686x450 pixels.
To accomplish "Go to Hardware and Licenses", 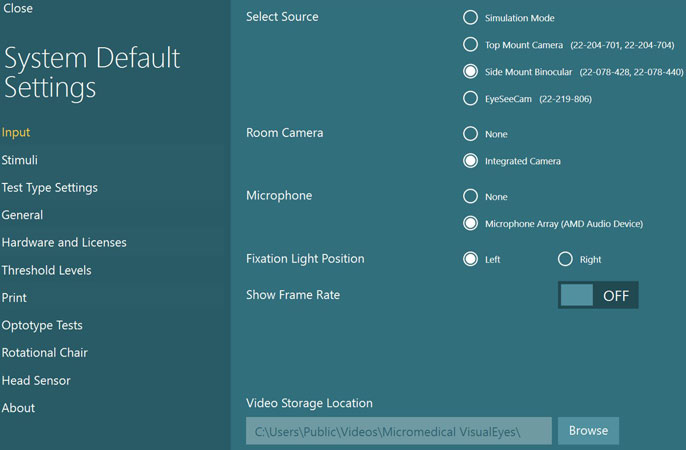I will click(x=64, y=242).
